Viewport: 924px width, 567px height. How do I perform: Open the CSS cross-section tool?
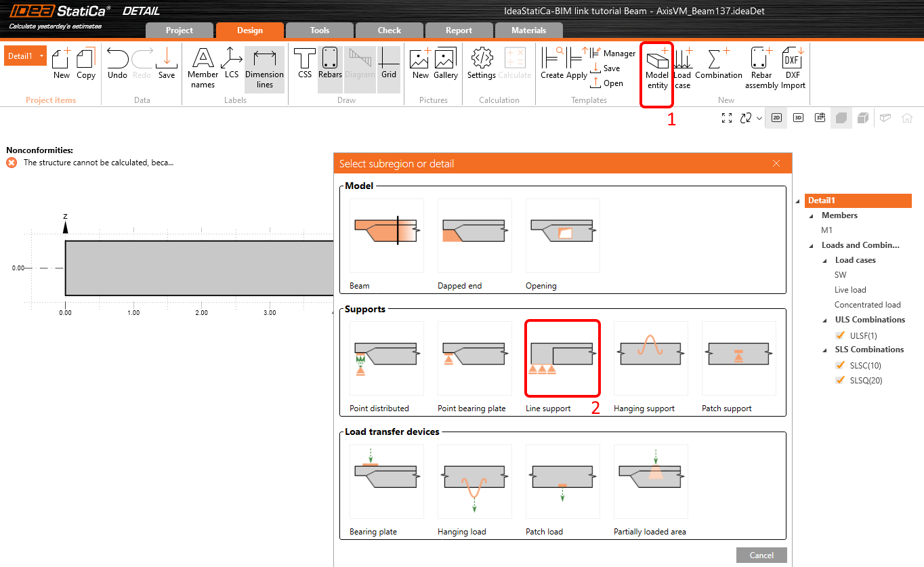click(x=305, y=64)
